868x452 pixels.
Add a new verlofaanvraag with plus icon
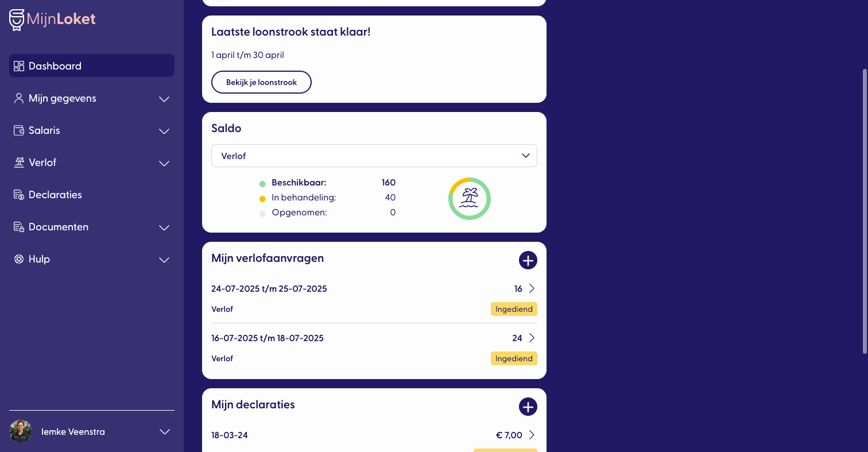pyautogui.click(x=528, y=260)
